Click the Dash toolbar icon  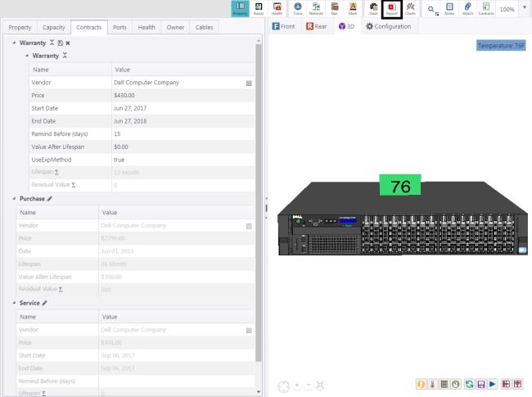click(x=373, y=8)
